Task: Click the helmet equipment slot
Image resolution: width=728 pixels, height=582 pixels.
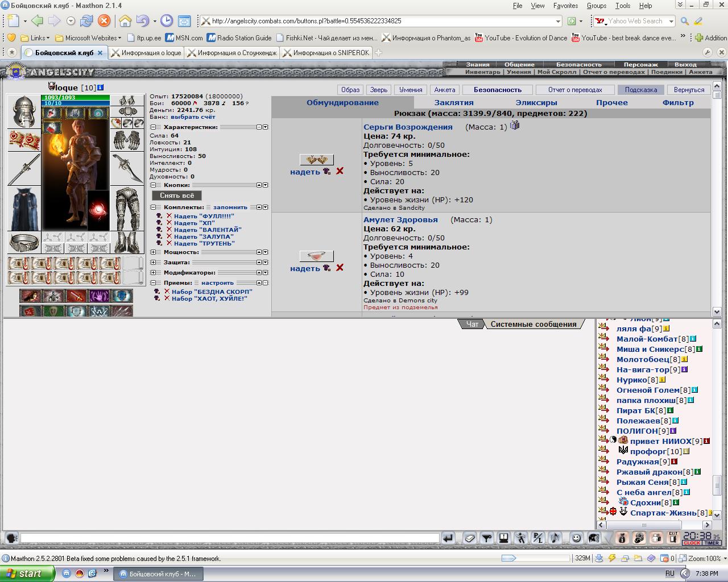Action: [x=24, y=111]
